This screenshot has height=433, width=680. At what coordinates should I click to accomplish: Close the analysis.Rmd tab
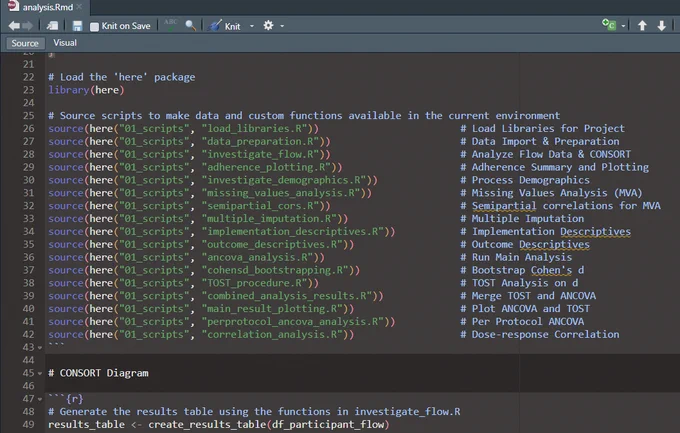(x=79, y=7)
